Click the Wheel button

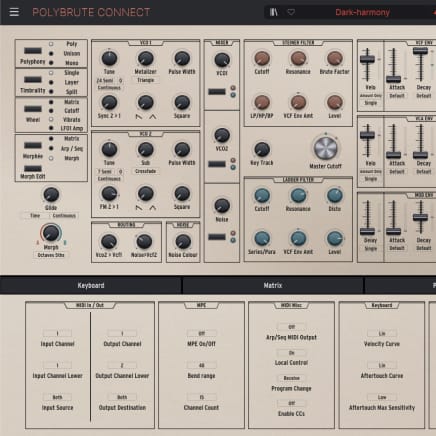click(33, 109)
